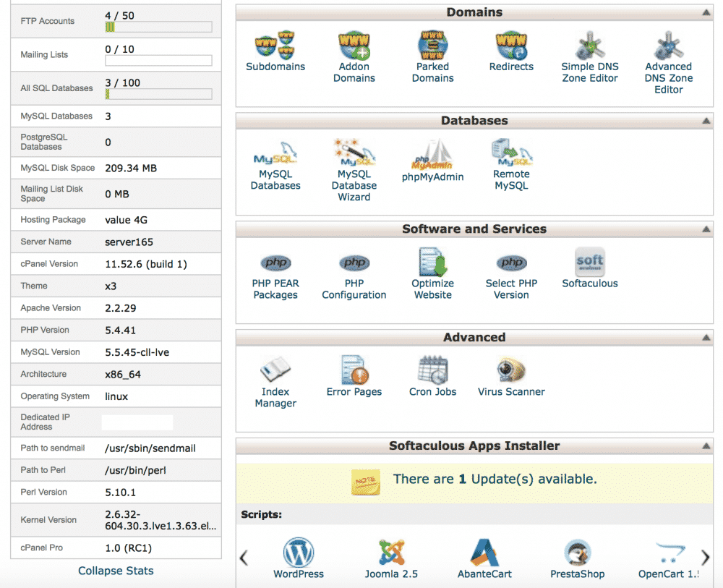
Task: Open the 1 Update(s) available notice
Action: point(495,480)
